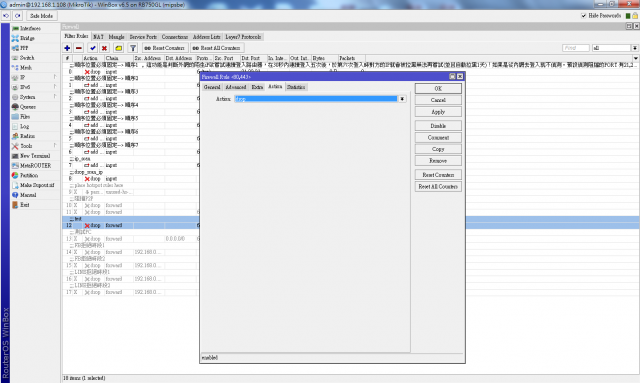Open Statistics tab in Firewall Rule dialog
The image size is (640, 383).
tap(296, 87)
